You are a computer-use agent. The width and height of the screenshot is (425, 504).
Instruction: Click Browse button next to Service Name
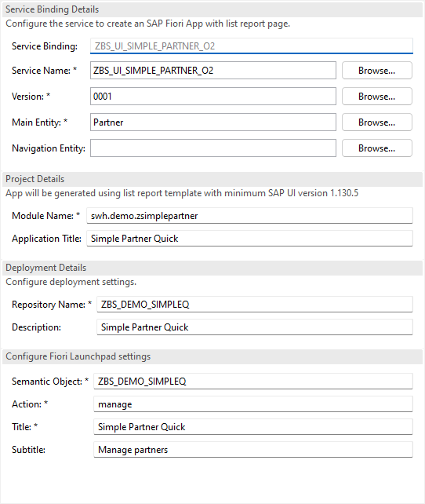point(377,71)
